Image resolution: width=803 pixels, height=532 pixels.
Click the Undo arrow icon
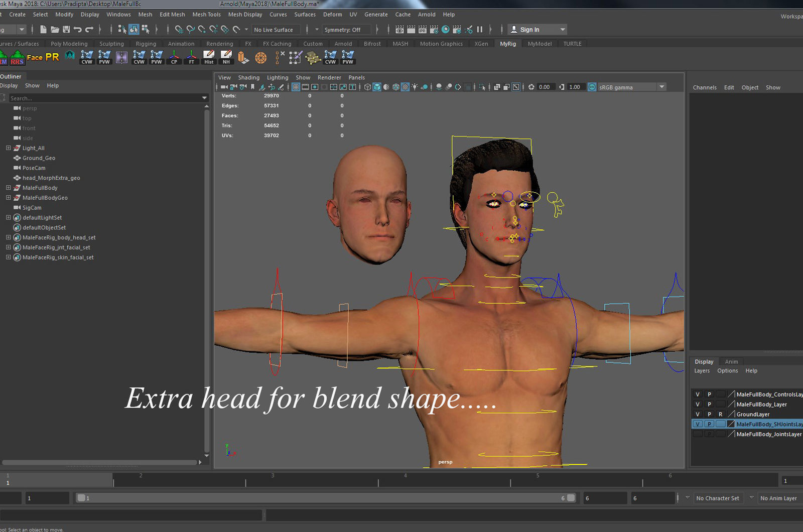coord(78,30)
